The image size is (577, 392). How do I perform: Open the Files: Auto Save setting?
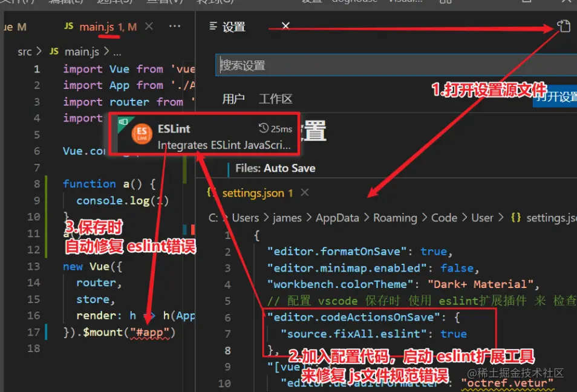[x=276, y=168]
